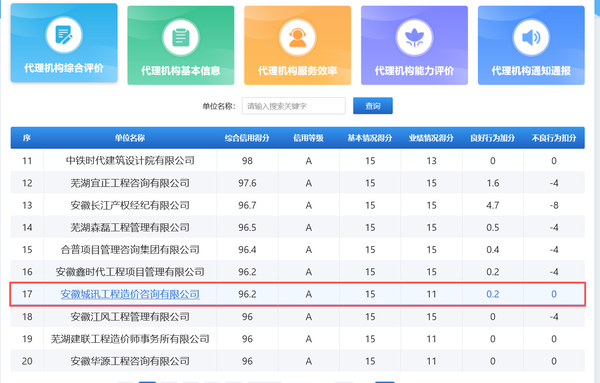Select 安徽江风工程管理有限公司 row name
Viewport: 600px width, 383px height.
coord(130,317)
